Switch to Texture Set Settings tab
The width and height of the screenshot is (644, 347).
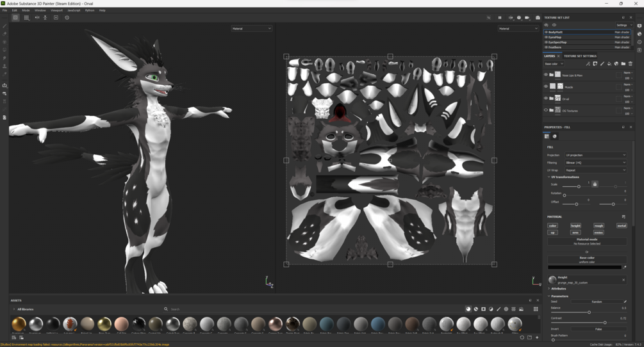[x=580, y=56]
